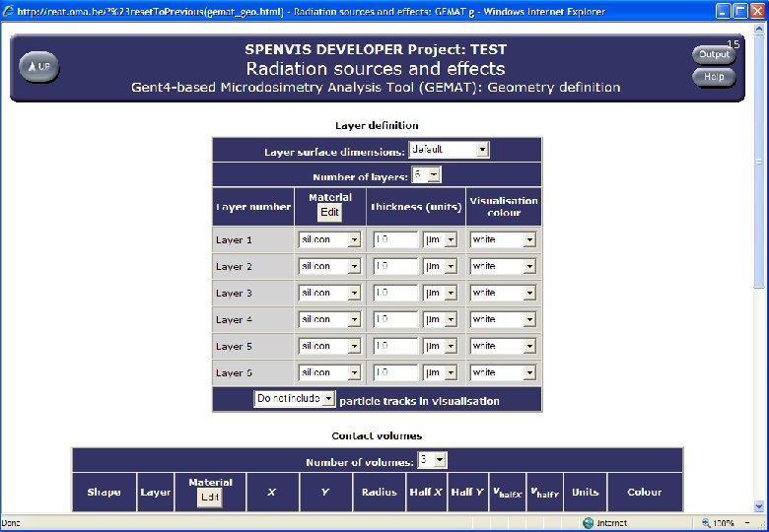Open Layer 3 visualisation colour dropdown
This screenshot has width=769, height=532.
(503, 293)
